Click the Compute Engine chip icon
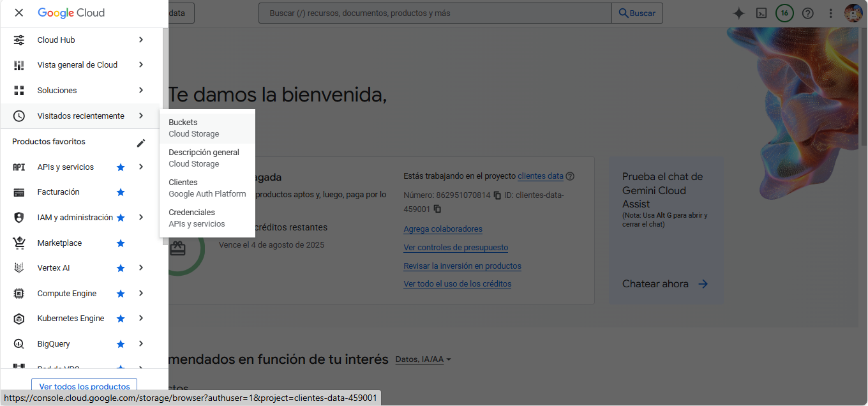 point(19,294)
